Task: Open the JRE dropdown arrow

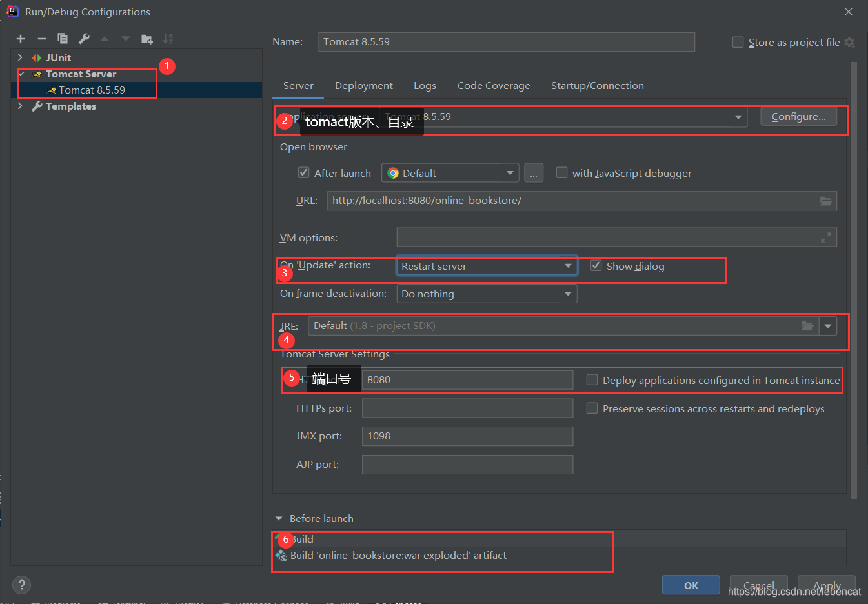Action: point(828,326)
